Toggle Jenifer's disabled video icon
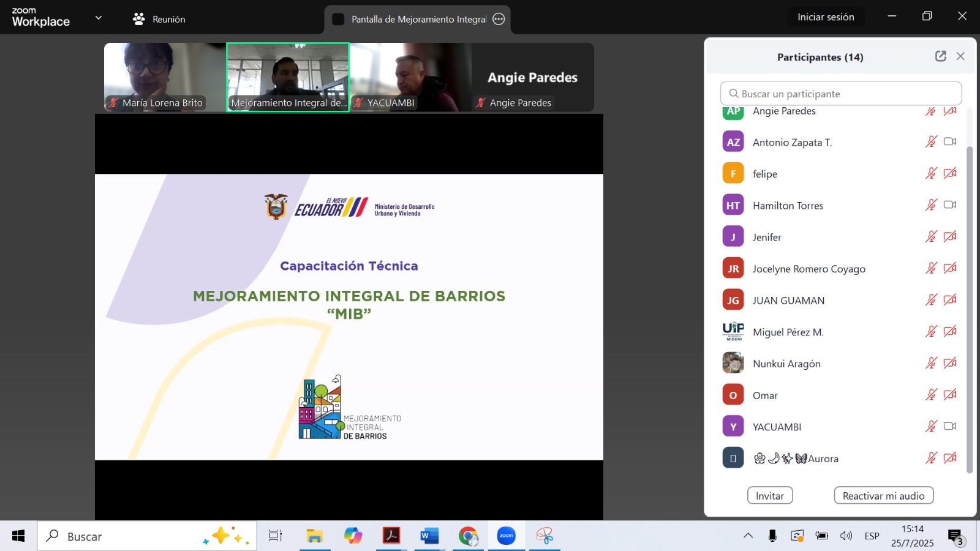 click(x=950, y=236)
